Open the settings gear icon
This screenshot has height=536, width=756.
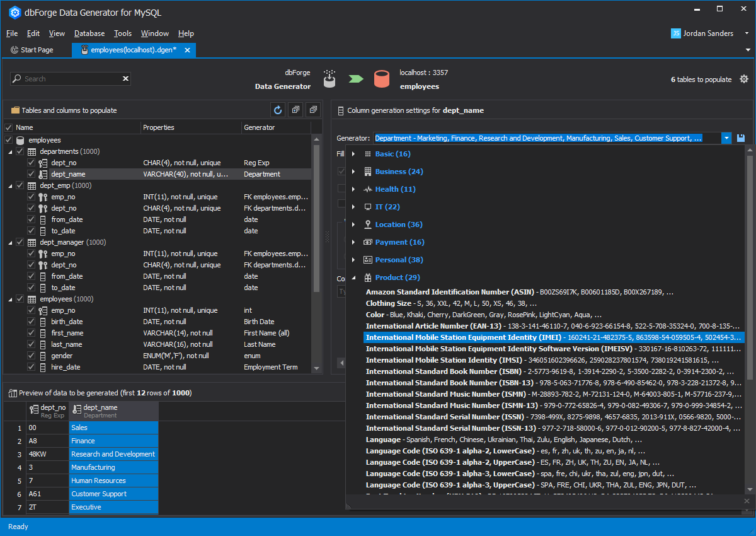pos(744,79)
